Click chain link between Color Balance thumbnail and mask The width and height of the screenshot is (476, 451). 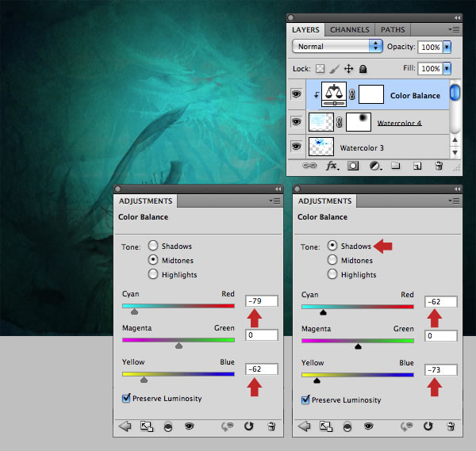click(351, 94)
